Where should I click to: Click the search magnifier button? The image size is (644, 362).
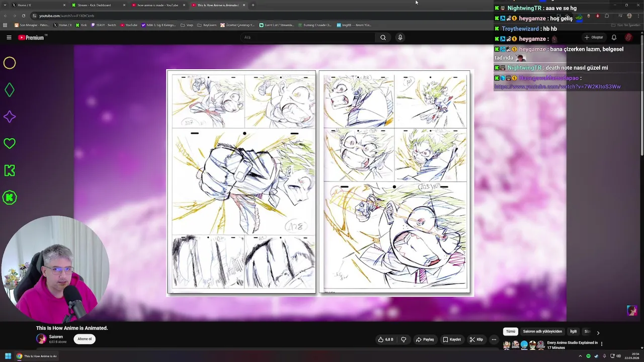(x=383, y=37)
